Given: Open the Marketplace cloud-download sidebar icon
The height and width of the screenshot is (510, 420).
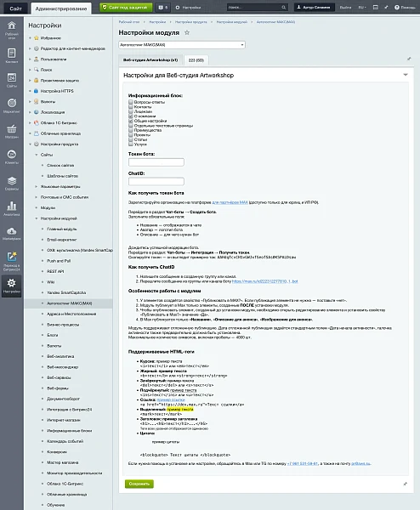Looking at the screenshot, I should coord(11,234).
